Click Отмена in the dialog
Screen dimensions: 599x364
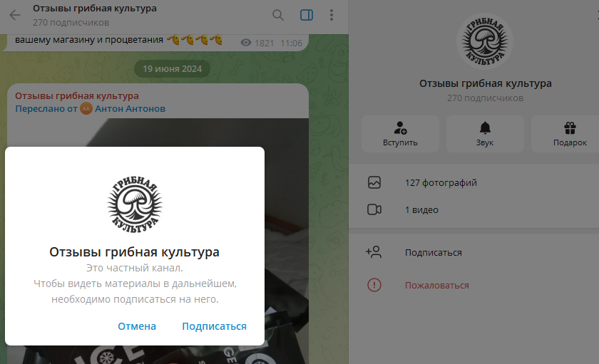click(137, 326)
